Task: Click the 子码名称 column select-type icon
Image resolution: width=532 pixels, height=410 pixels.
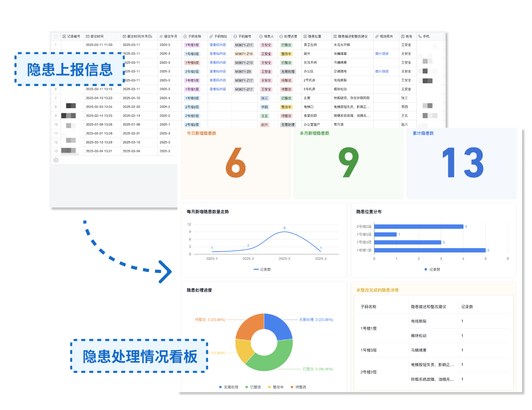Action: coord(185,36)
